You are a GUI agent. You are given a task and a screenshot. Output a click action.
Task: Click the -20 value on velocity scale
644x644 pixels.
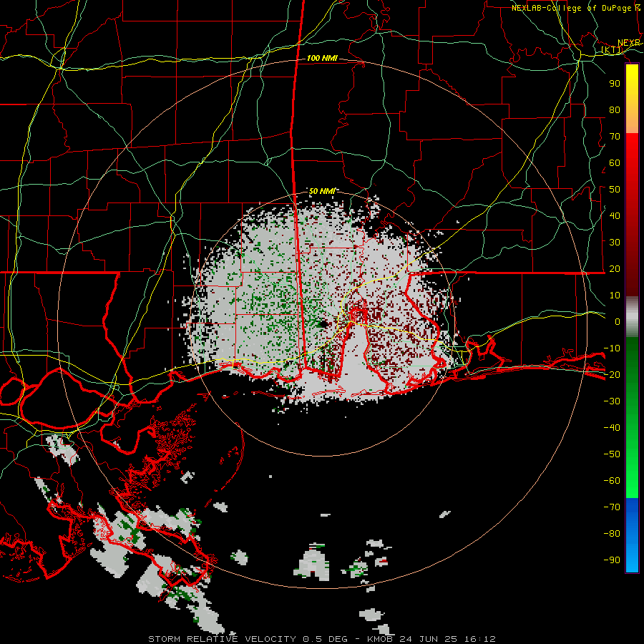(x=612, y=375)
